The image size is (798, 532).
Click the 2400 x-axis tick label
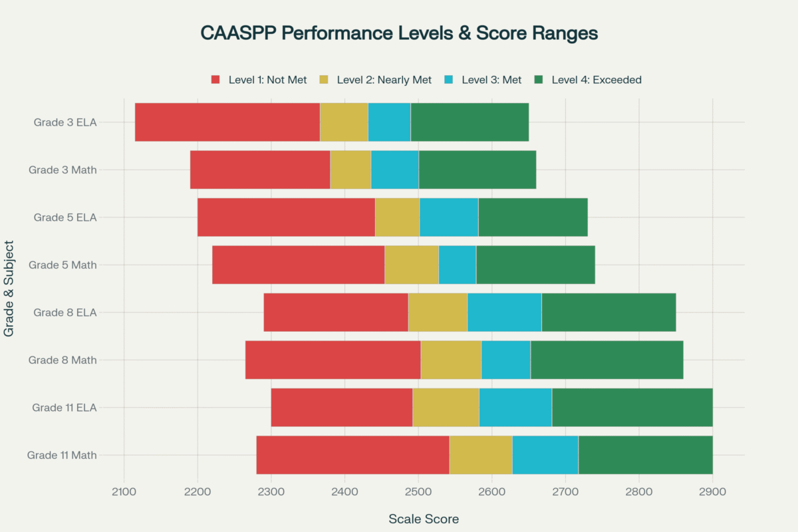tap(344, 493)
